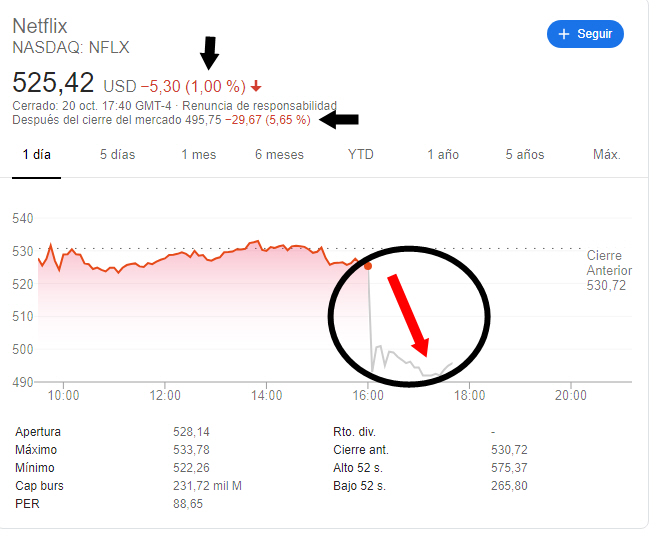This screenshot has width=656, height=542.
Task: Click the Seguir follow button
Action: (585, 34)
